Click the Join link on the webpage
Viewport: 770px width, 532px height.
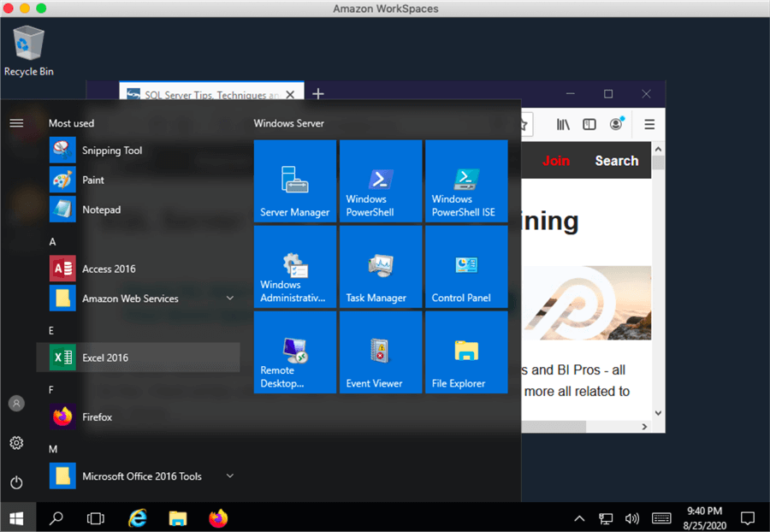click(555, 161)
